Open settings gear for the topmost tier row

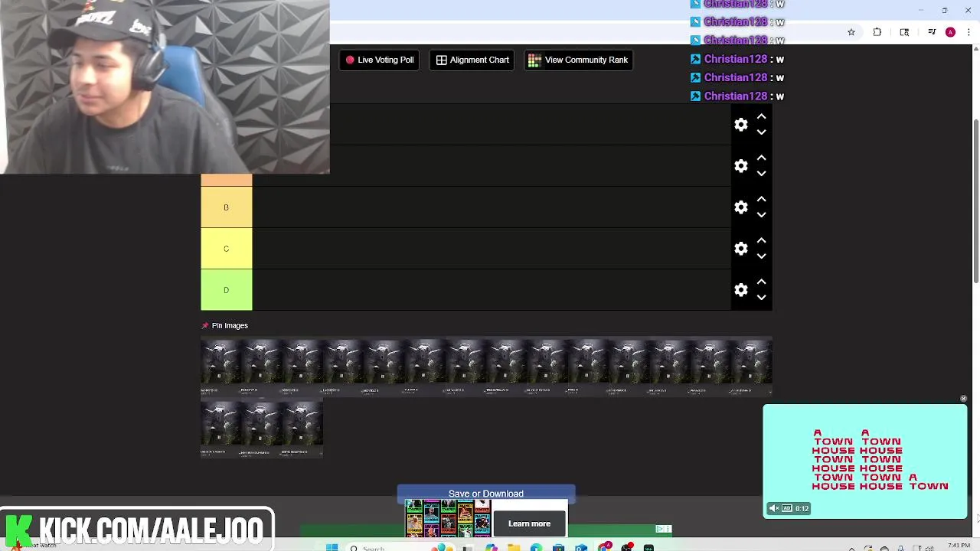pos(741,125)
